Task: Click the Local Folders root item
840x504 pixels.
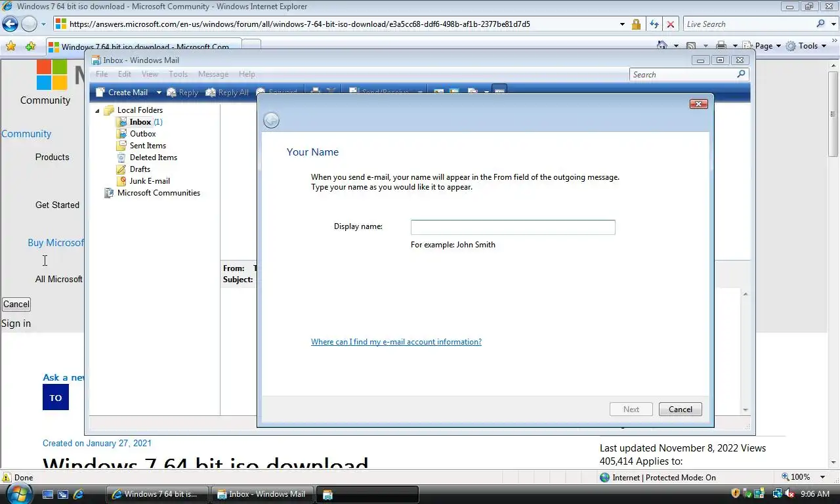Action: pos(140,110)
